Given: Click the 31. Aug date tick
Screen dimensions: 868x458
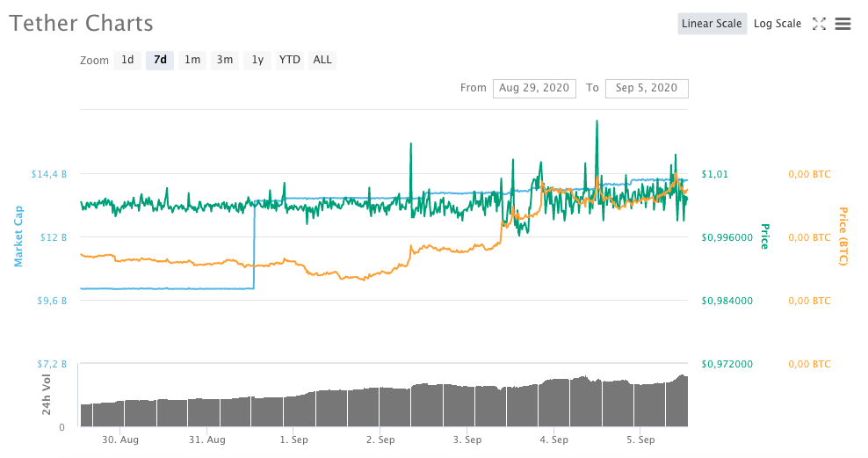Looking at the screenshot, I should (207, 440).
